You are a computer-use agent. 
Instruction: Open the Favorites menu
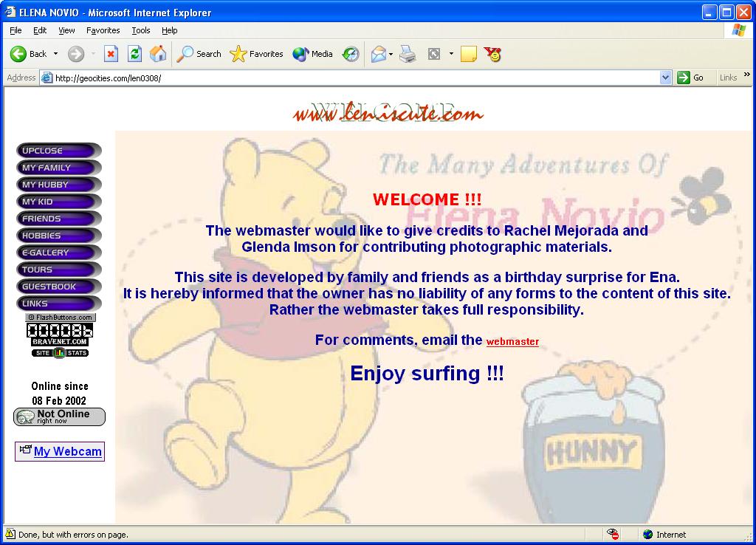coord(103,30)
